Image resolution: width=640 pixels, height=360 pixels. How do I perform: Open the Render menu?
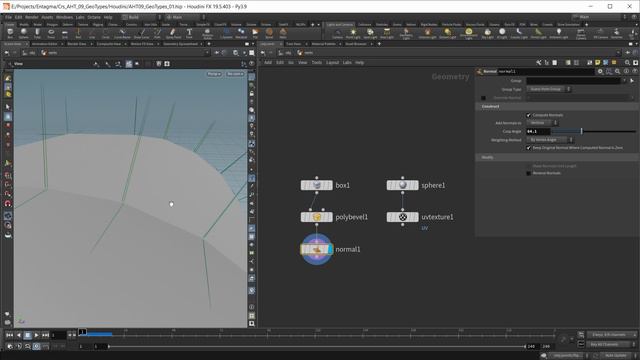click(31, 17)
